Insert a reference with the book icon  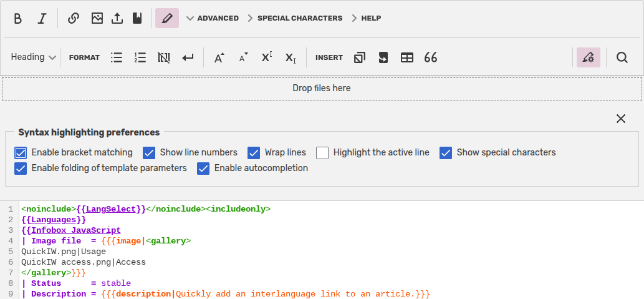point(137,19)
